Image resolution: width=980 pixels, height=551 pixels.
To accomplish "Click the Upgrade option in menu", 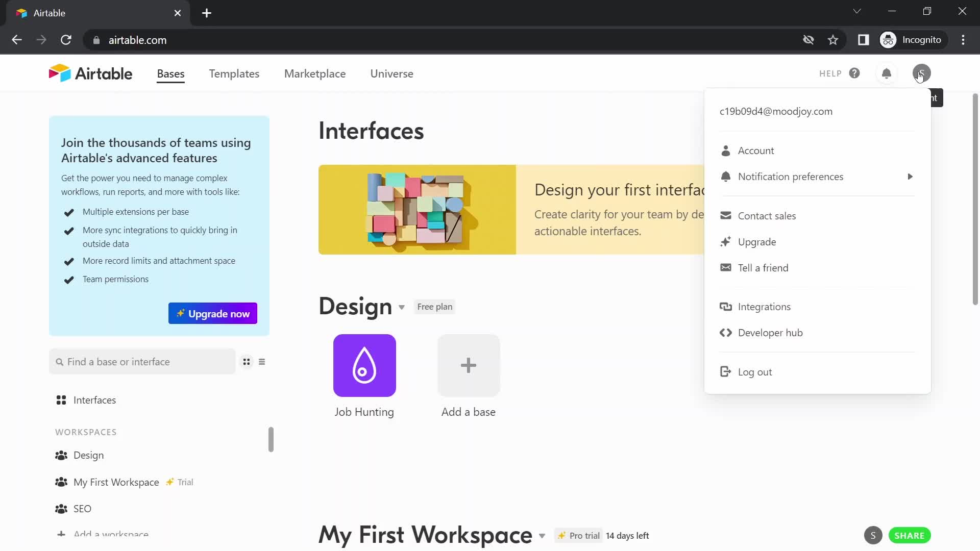I will pos(757,241).
